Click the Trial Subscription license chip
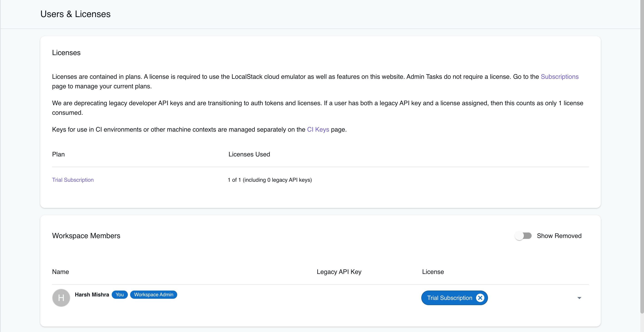 [x=450, y=298]
